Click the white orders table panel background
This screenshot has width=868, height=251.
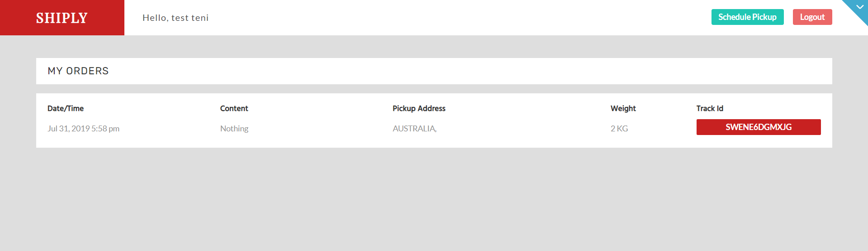point(520,140)
